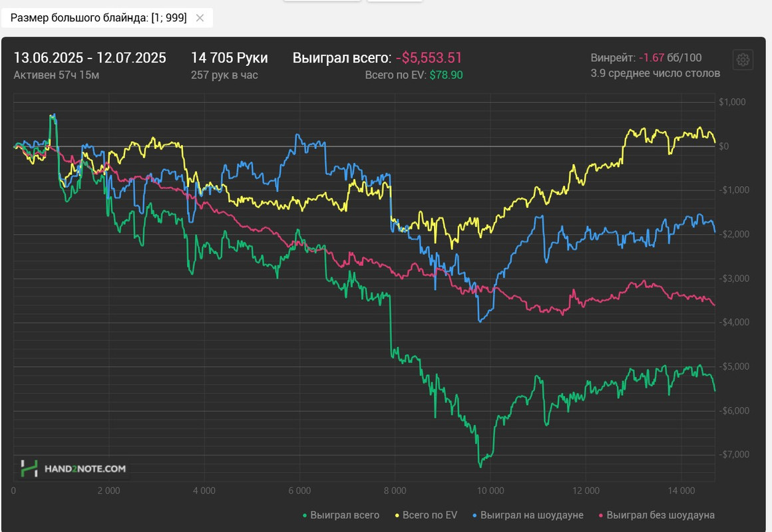Image resolution: width=772 pixels, height=532 pixels.
Task: Click the 2 000 x-axis label
Action: click(x=108, y=491)
